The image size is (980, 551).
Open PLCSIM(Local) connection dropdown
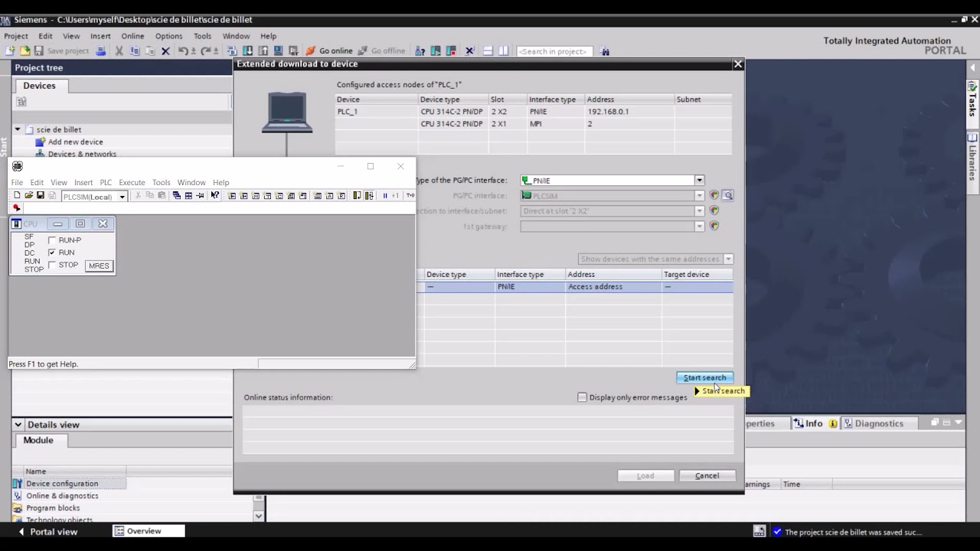click(122, 197)
